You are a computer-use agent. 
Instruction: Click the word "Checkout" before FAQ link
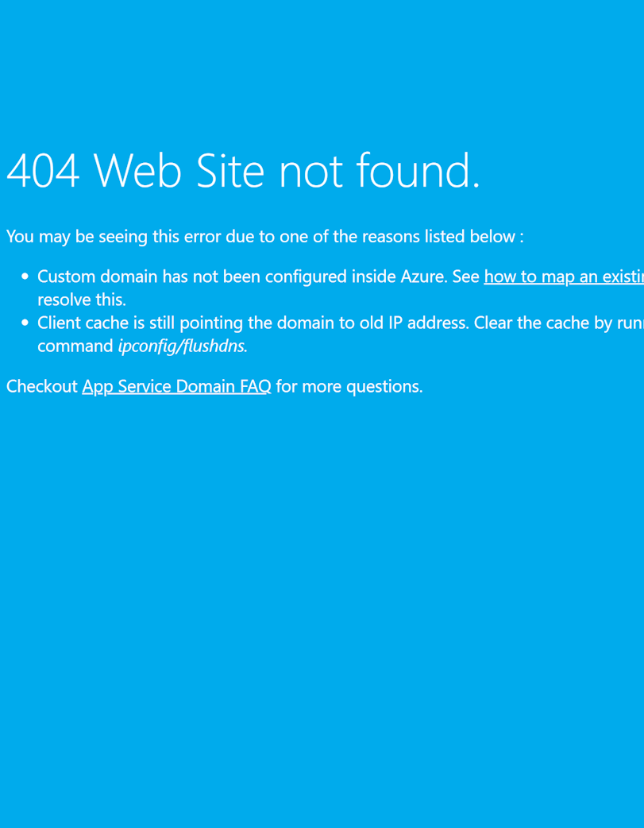tap(42, 386)
